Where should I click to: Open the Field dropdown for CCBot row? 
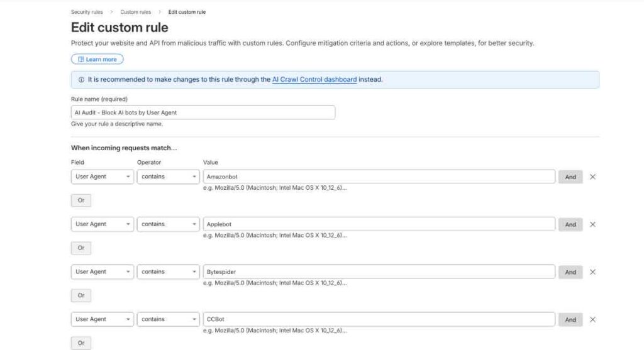click(103, 319)
